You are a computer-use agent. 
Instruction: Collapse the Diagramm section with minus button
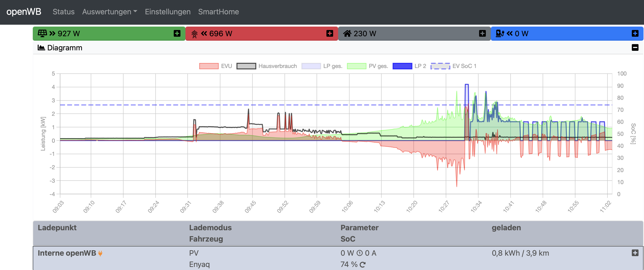coord(635,48)
